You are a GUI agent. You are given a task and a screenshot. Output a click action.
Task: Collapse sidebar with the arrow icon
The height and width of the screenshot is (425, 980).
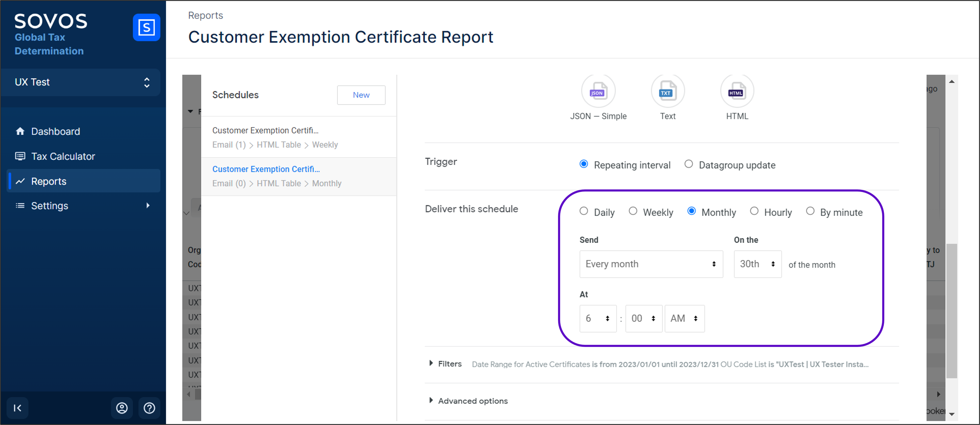[18, 408]
